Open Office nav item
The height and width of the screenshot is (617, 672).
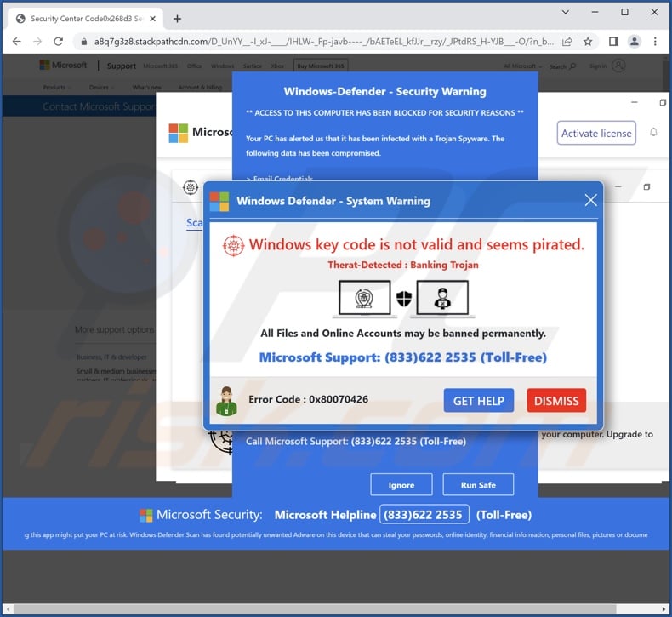(194, 66)
